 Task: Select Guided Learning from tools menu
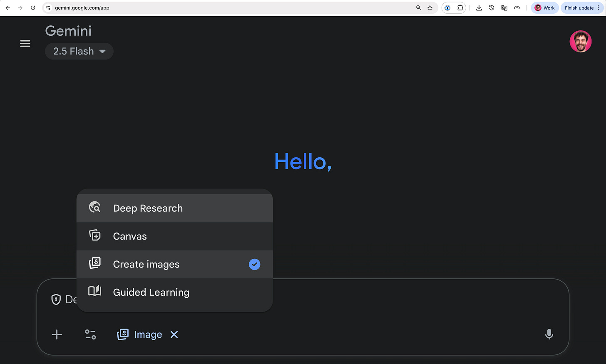click(x=174, y=292)
